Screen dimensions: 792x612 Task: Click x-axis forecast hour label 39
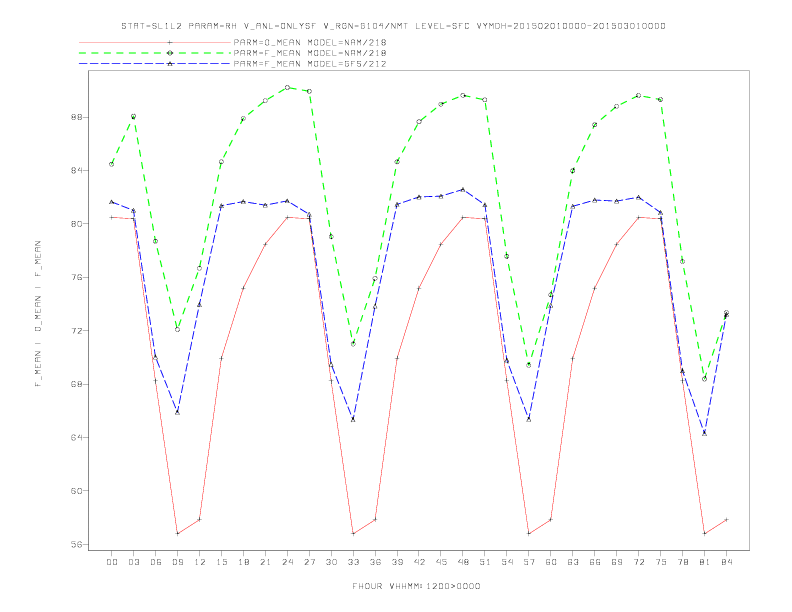[x=397, y=562]
